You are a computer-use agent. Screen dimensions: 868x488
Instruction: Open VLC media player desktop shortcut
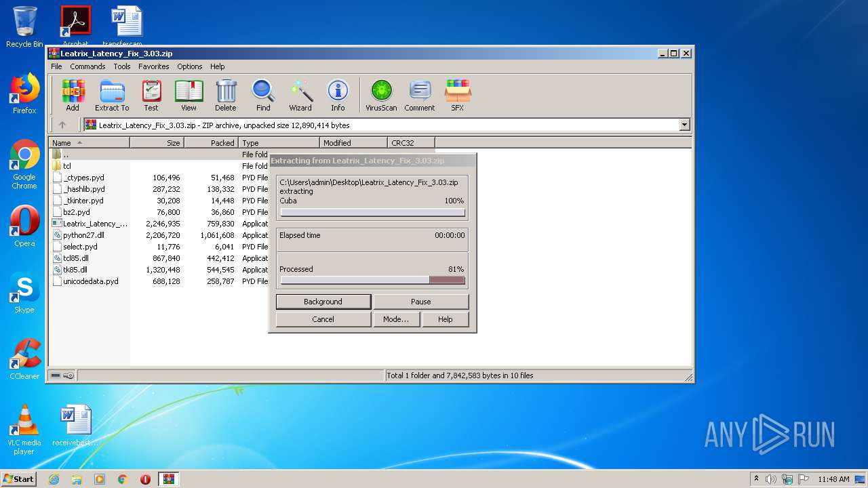click(24, 430)
